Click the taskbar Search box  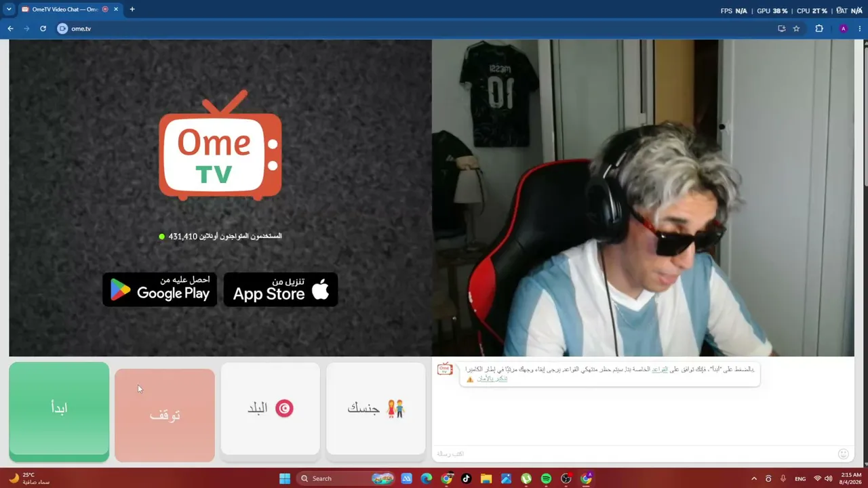pos(346,479)
